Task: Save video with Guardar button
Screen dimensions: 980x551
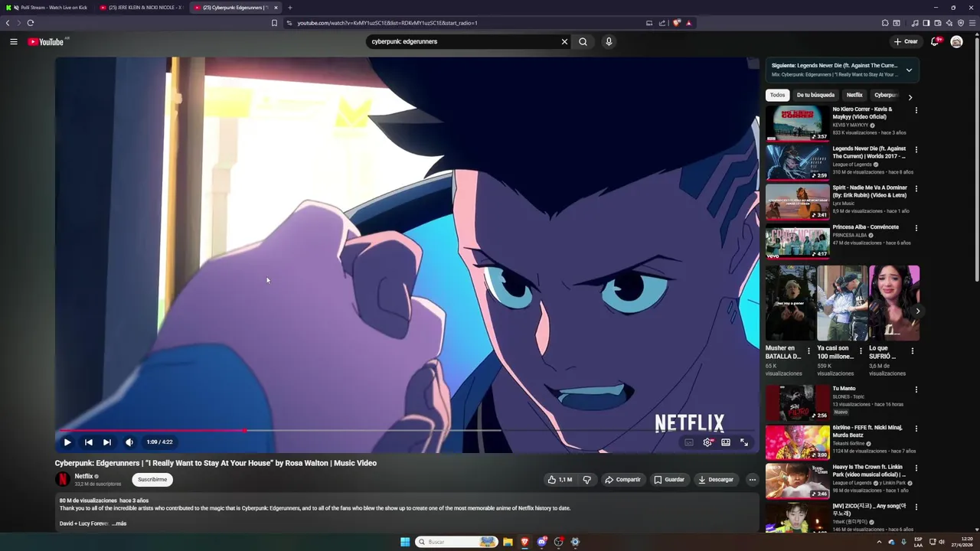Action: pyautogui.click(x=669, y=480)
